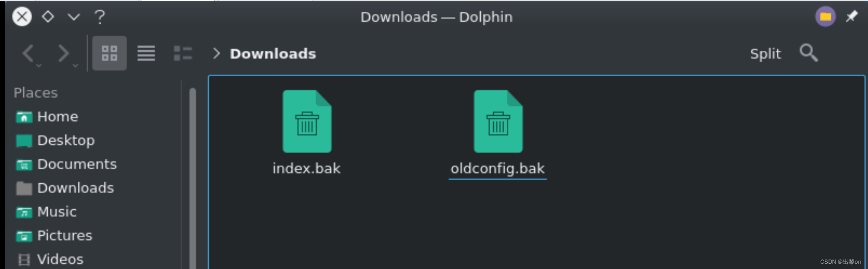Click Downloads breadcrumb in location bar
Image resolution: width=868 pixels, height=269 pixels.
273,54
